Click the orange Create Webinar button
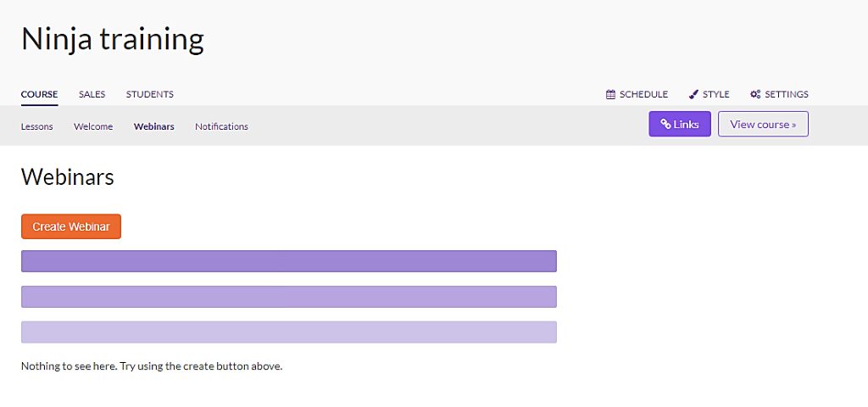Viewport: 868px width, 407px height. point(71,226)
